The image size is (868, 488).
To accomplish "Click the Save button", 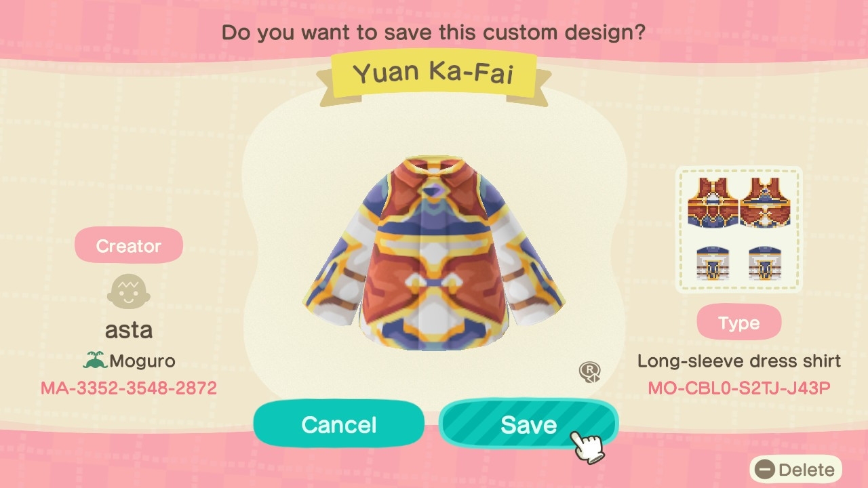I will coord(528,424).
